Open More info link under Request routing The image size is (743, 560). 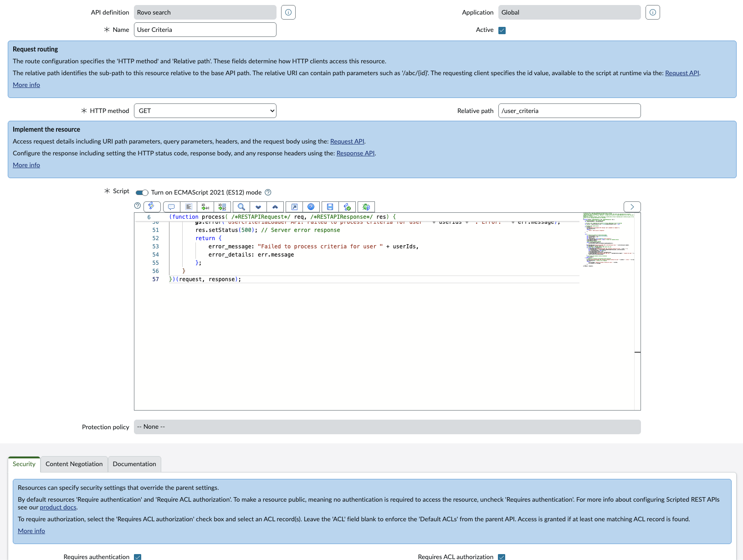click(x=26, y=85)
